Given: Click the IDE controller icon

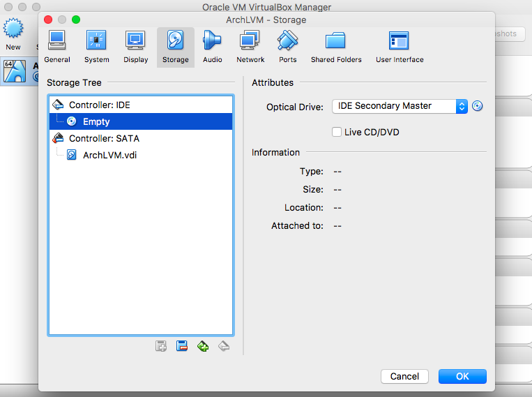Looking at the screenshot, I should (x=58, y=105).
